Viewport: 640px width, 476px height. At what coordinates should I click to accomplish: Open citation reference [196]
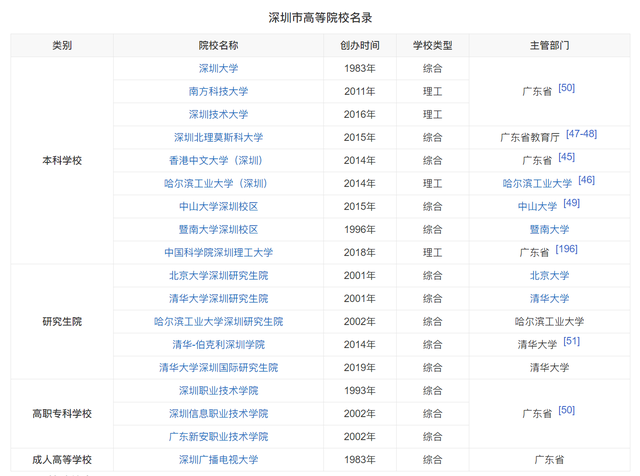point(567,249)
